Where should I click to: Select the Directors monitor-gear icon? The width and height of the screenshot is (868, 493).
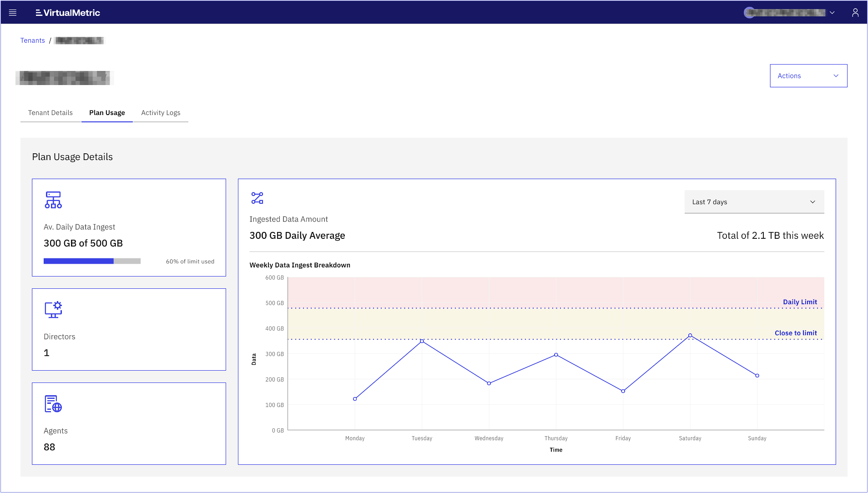(53, 310)
